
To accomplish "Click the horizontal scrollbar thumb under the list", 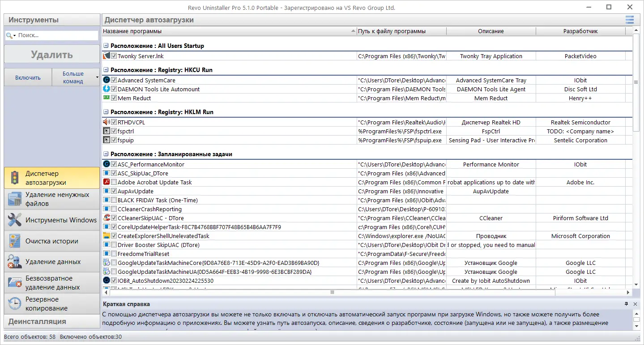I will [332, 293].
